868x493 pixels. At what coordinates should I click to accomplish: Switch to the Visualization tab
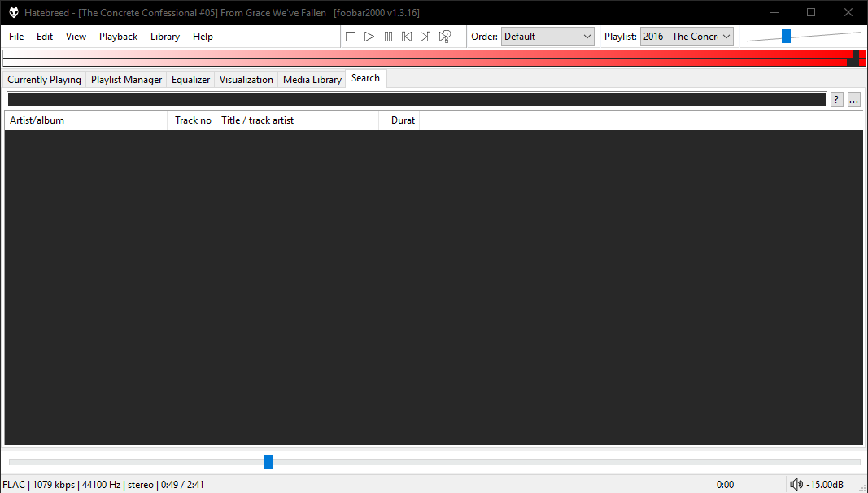246,80
